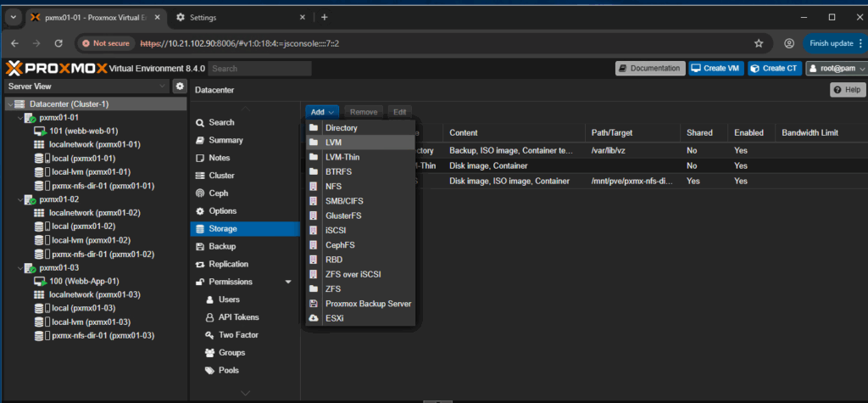
Task: Click the side menu scroll-down arrow
Action: (245, 393)
